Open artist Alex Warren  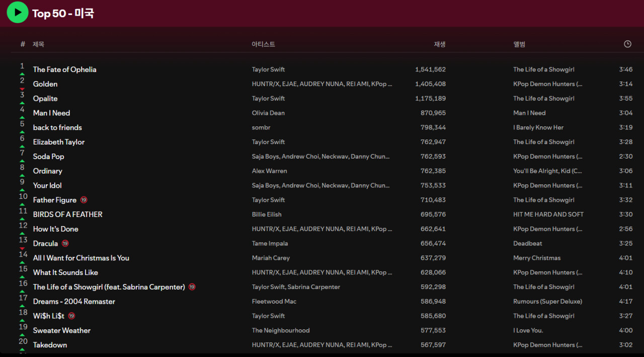click(x=269, y=171)
